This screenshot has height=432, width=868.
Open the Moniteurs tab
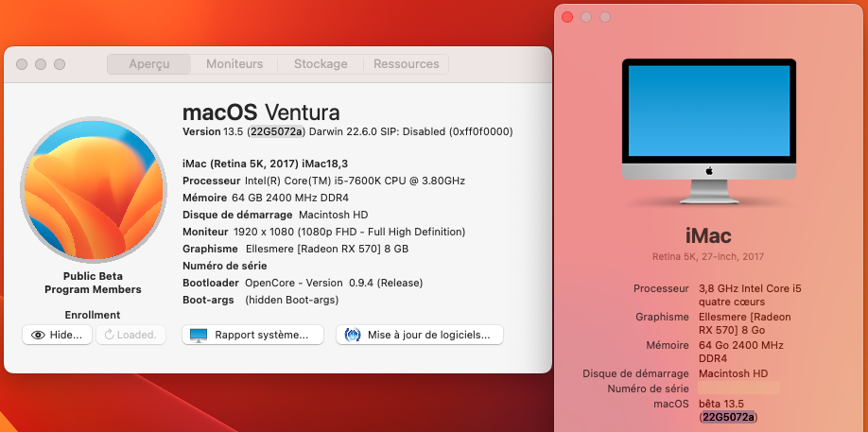234,64
